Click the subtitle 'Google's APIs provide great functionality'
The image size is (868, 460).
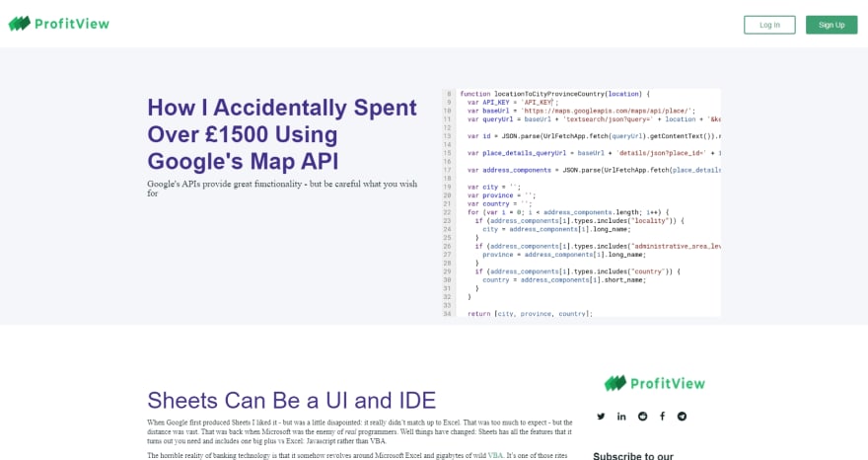click(x=282, y=189)
